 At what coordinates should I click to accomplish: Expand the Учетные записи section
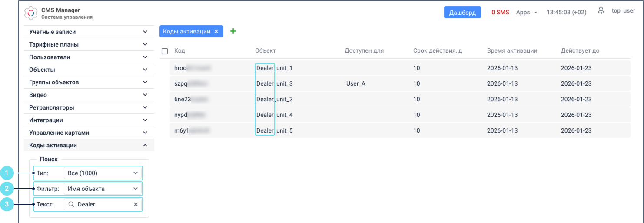tap(89, 32)
